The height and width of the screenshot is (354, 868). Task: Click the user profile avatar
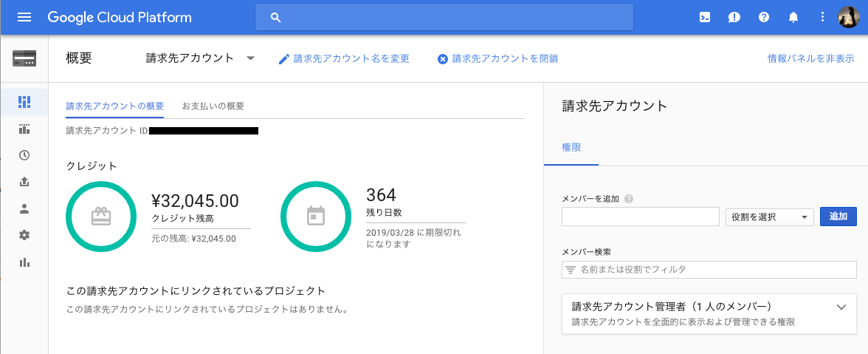point(849,18)
